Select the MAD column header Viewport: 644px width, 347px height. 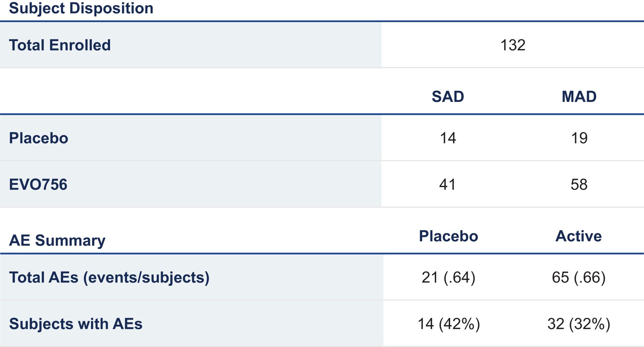(x=579, y=97)
